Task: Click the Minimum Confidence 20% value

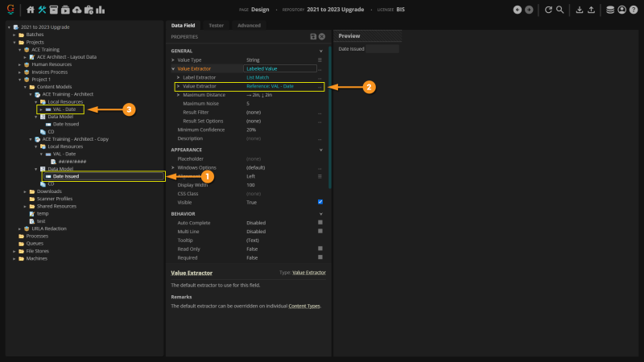Action: 251,130
